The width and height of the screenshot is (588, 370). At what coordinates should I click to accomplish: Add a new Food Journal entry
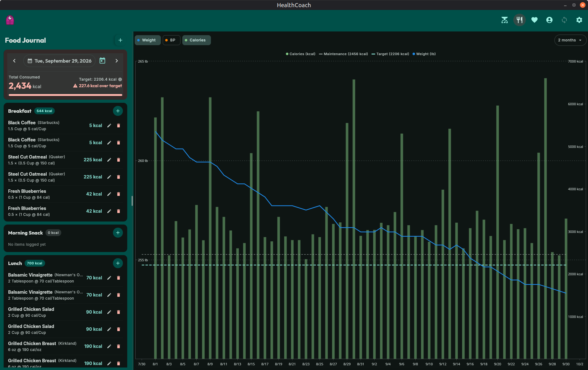click(x=120, y=40)
